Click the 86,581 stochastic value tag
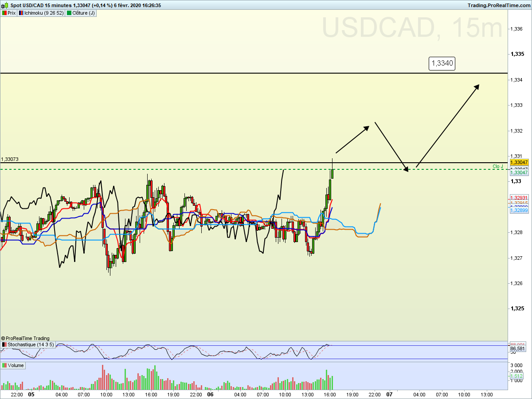532x399 pixels. 518,349
